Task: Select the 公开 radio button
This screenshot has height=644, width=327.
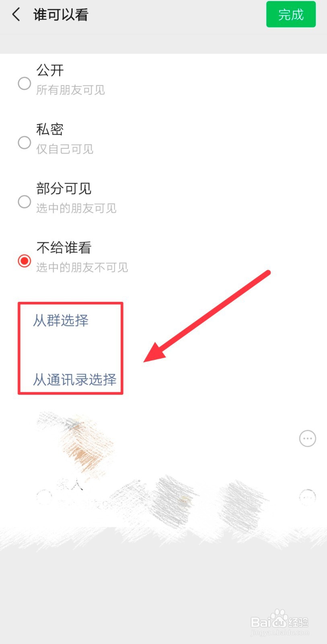Action: (25, 83)
